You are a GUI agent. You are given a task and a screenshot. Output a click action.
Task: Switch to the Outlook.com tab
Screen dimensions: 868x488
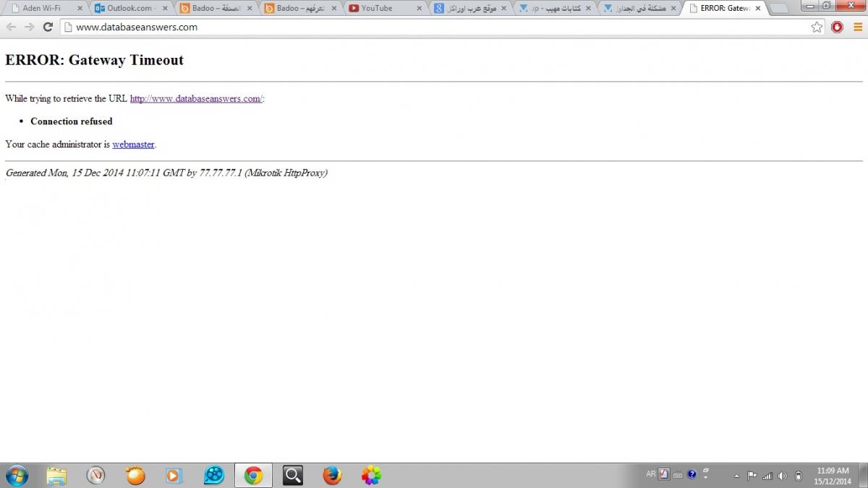[x=129, y=9]
